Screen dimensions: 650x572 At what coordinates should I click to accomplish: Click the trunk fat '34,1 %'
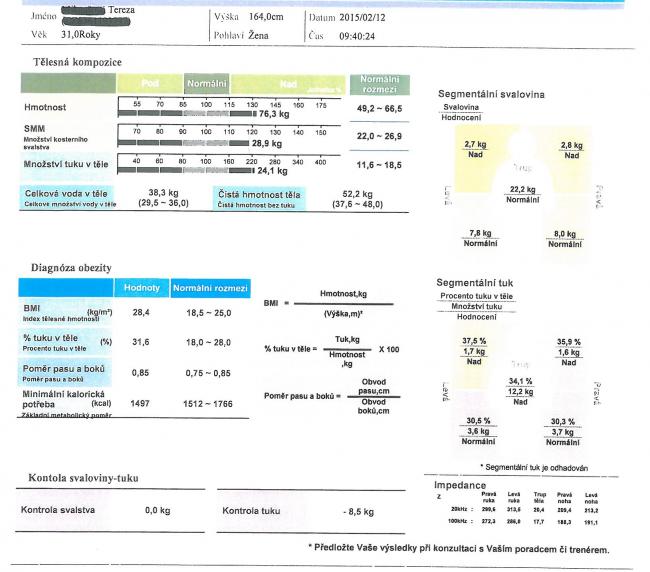(x=521, y=381)
